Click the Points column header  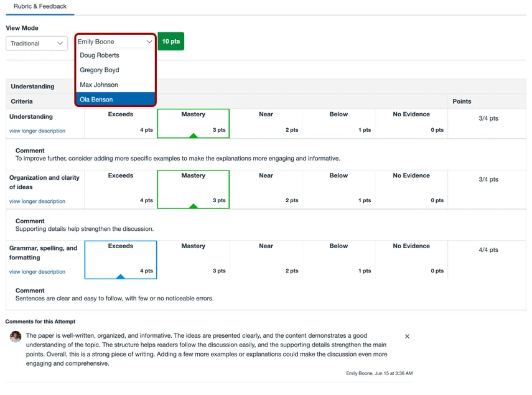tap(462, 101)
